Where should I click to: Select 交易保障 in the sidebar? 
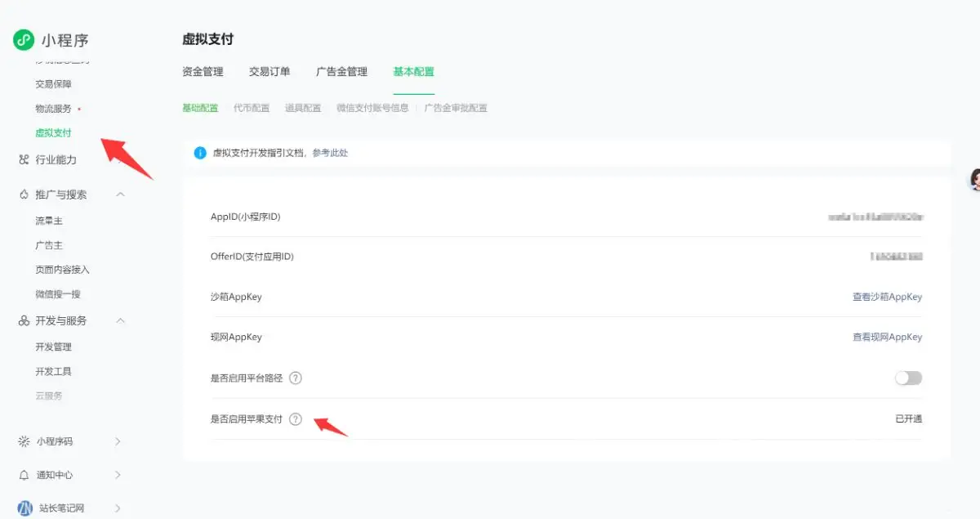tap(52, 83)
